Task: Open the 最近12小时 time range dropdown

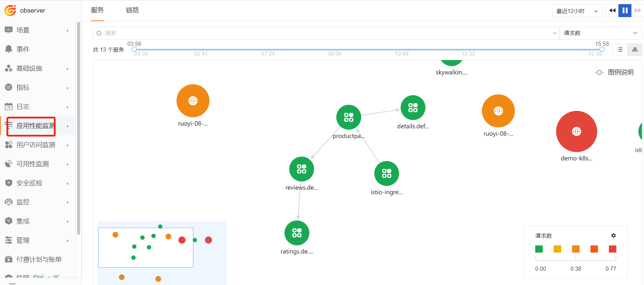Action: (x=578, y=11)
